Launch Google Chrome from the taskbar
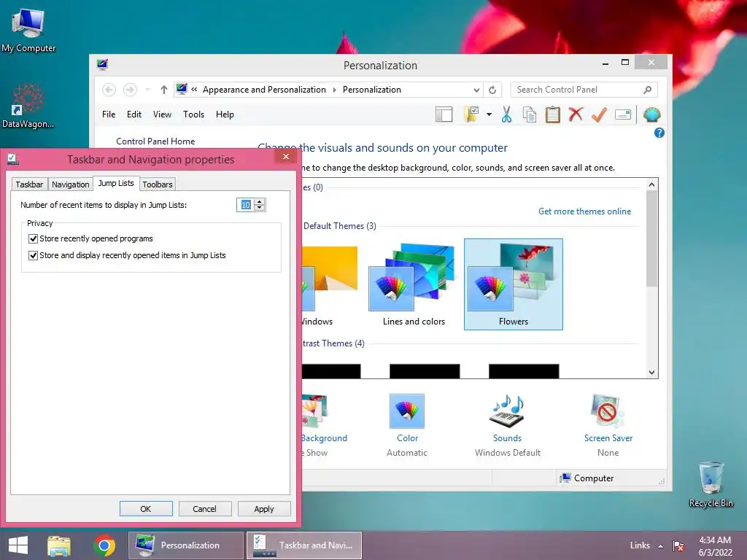747x560 pixels. point(104,545)
